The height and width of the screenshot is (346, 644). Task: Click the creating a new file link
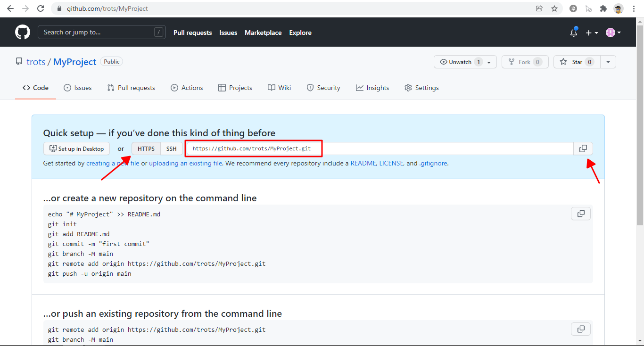click(113, 163)
